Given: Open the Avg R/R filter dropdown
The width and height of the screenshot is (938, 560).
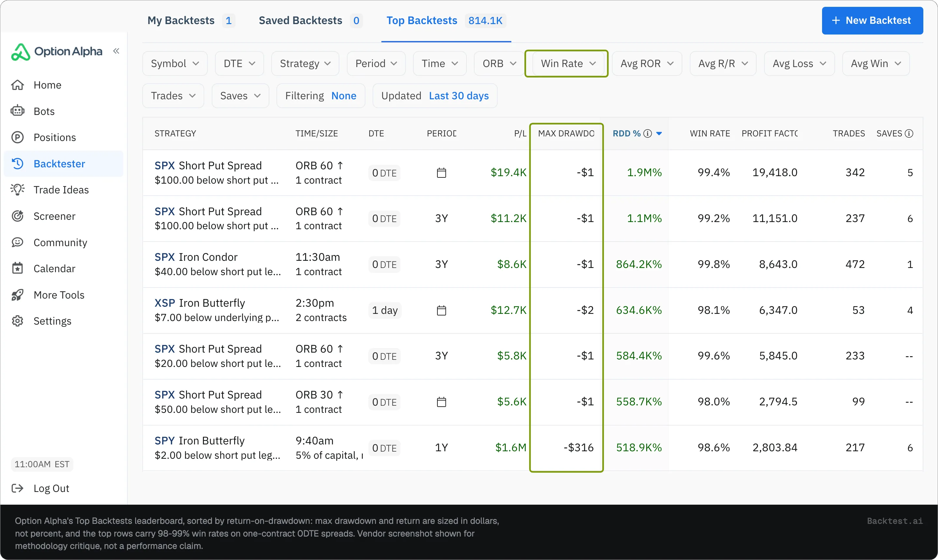Looking at the screenshot, I should (723, 63).
